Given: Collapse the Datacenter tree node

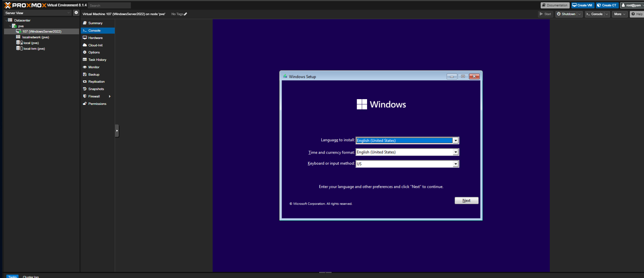Looking at the screenshot, I should tap(6, 21).
